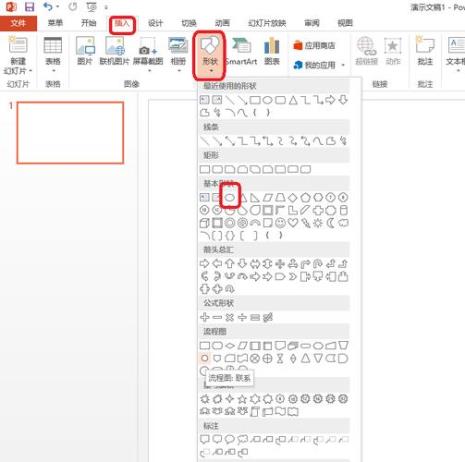Click the 超链接 Hyperlink button

coord(366,51)
